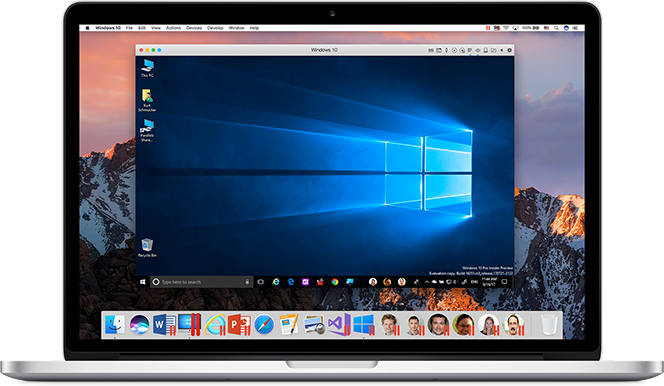This screenshot has width=664, height=386.
Task: Click the blue Coherence button in the VM title bar
Action: [x=159, y=50]
